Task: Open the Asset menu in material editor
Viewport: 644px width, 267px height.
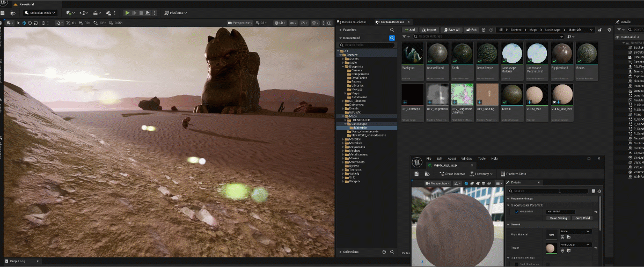Action: coord(453,159)
